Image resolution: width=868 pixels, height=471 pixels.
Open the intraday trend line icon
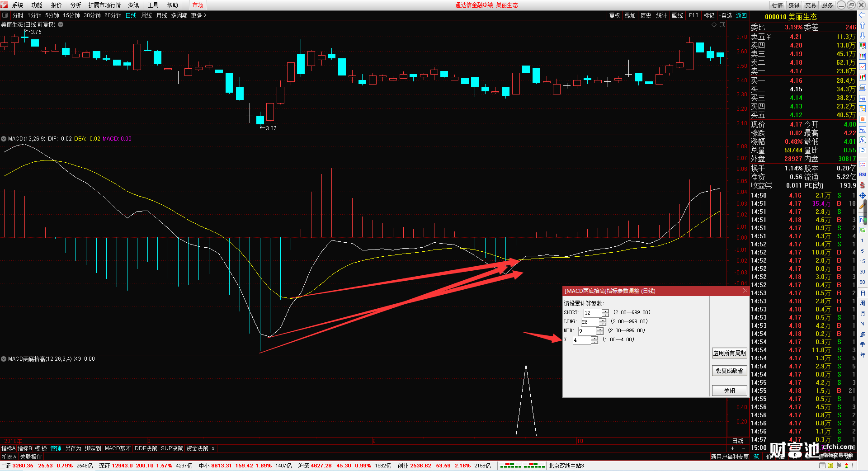click(863, 67)
